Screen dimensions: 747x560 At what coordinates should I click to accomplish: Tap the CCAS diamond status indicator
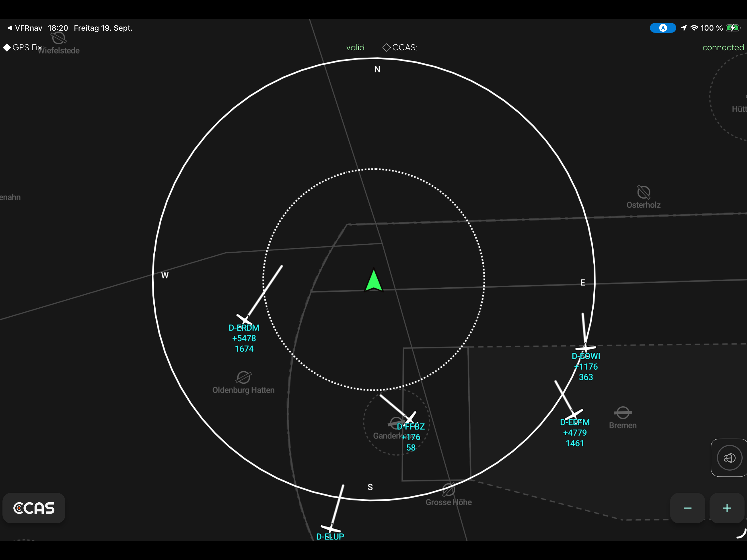tap(386, 48)
